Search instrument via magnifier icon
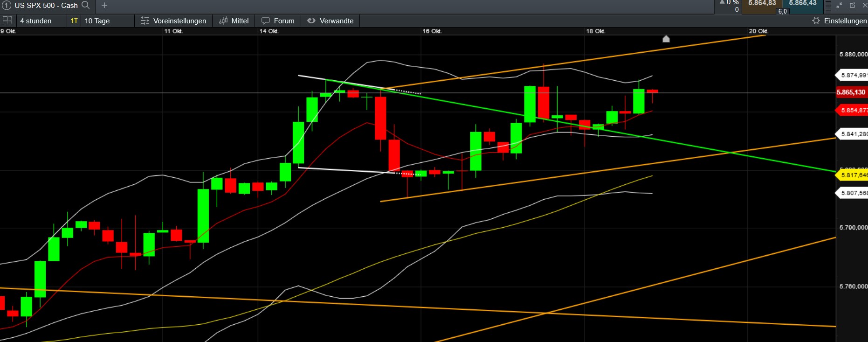Viewport: 868px width, 342px height. 86,5
